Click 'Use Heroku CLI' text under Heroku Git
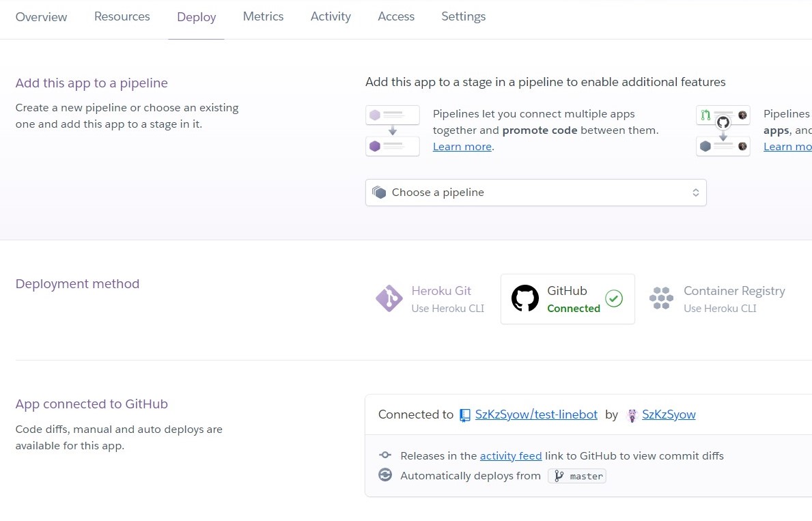The height and width of the screenshot is (521, 812). pyautogui.click(x=447, y=309)
